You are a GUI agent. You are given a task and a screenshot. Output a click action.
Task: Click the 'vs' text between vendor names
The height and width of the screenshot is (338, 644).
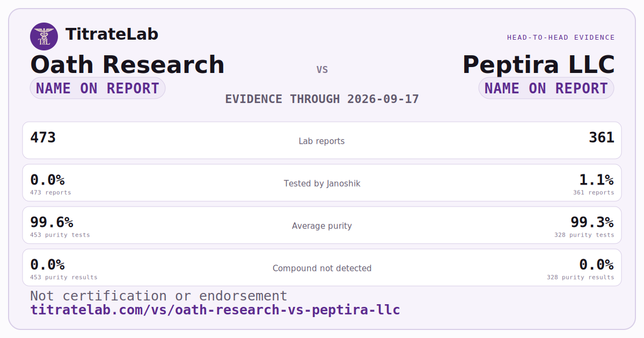pos(322,70)
